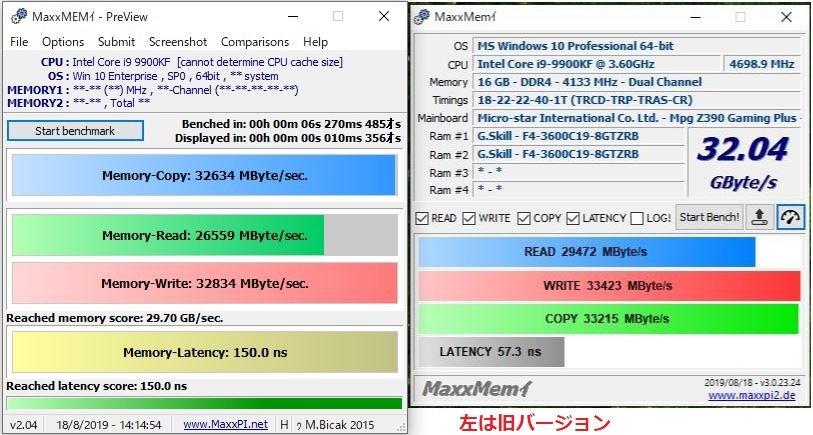Click the Memory-Write 32834 MByte/sec bar
Viewport: 813px width, 435px height.
[204, 283]
